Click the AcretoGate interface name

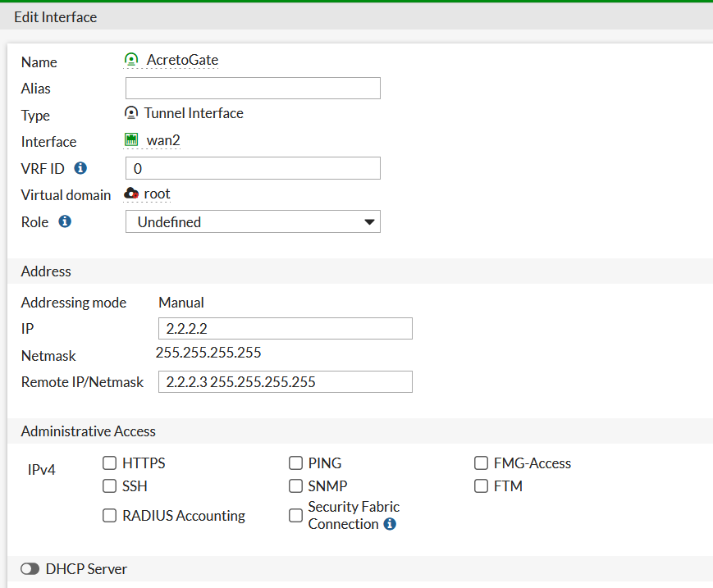[x=182, y=60]
